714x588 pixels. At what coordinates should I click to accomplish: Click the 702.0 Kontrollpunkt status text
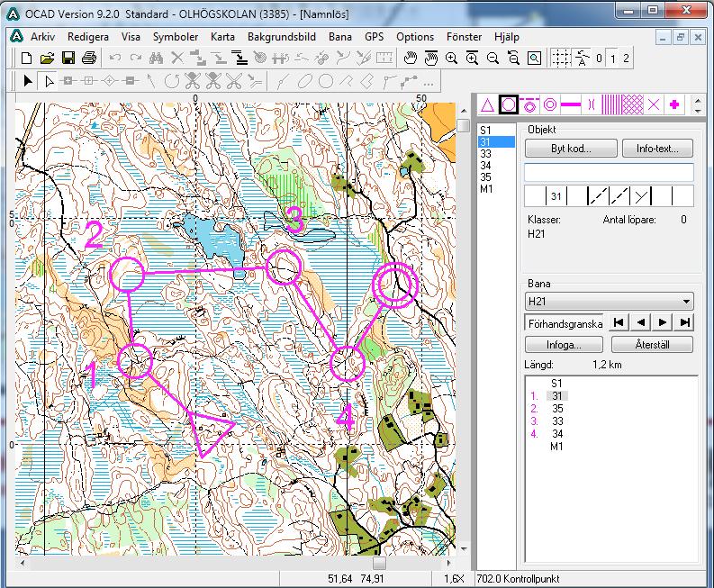coord(518,579)
